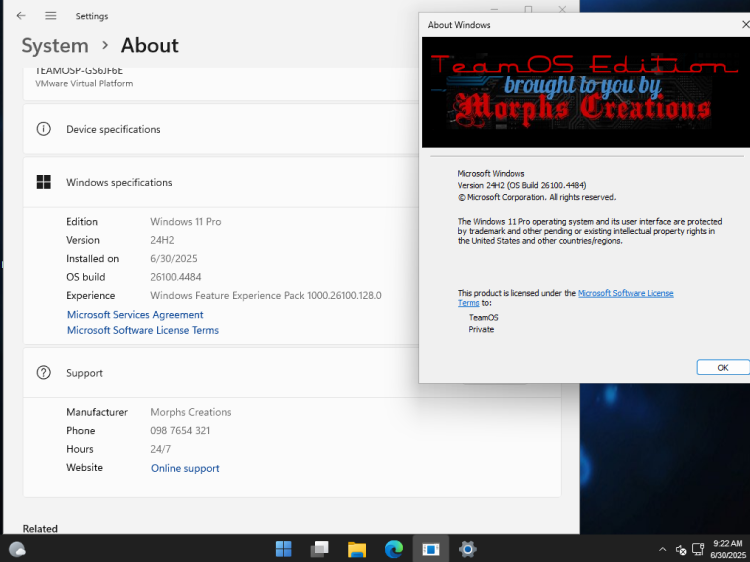Open Microsoft Software License Terms link in About Windows
Screen dimensions: 750x562
(x=625, y=293)
